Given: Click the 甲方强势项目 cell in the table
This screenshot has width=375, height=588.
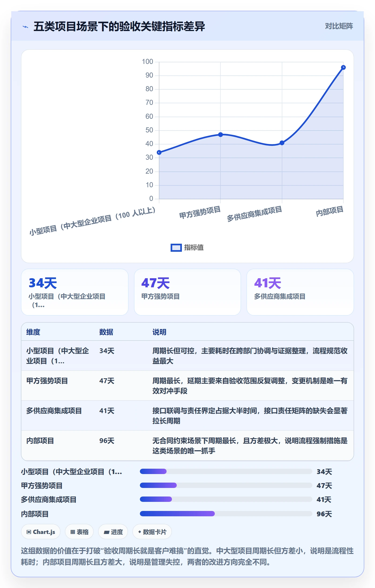Looking at the screenshot, I should click(x=47, y=381).
